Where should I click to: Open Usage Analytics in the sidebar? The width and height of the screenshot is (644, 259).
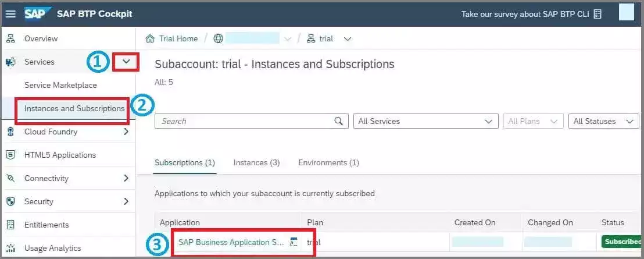(52, 249)
